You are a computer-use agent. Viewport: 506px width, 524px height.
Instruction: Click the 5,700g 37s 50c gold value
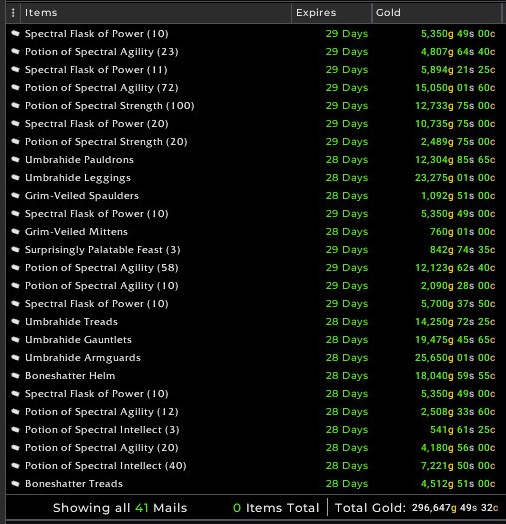458,304
